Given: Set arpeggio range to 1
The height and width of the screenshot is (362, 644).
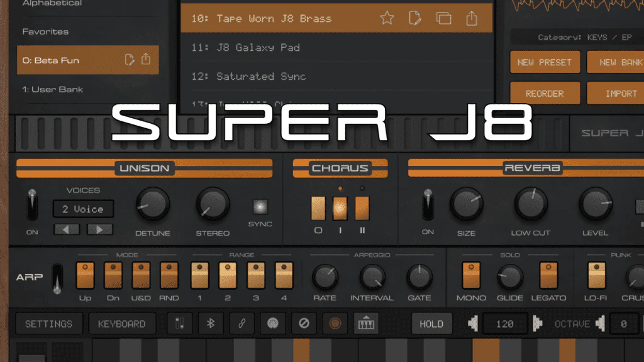Looking at the screenshot, I should pyautogui.click(x=199, y=275).
